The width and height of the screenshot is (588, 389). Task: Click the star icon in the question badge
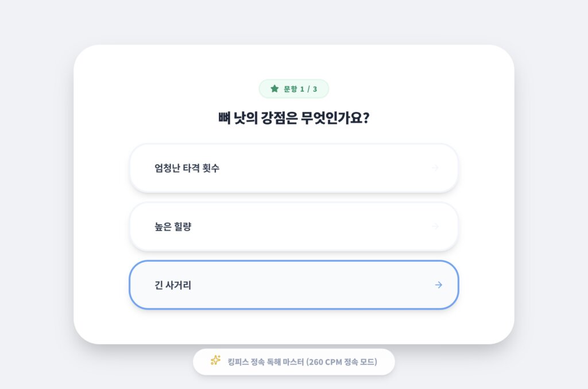click(274, 89)
